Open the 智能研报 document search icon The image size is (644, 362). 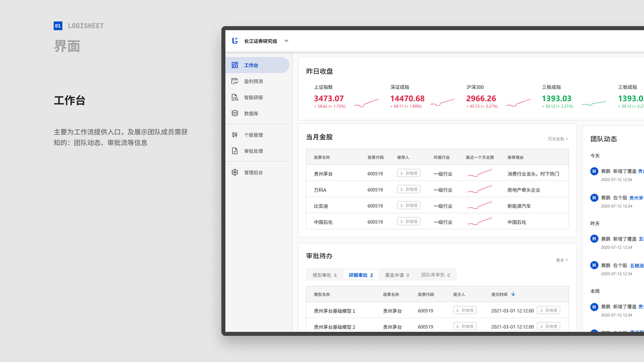[235, 97]
